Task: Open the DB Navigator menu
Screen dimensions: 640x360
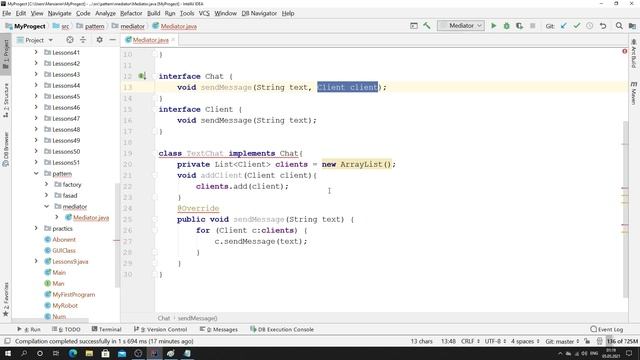Action: (x=259, y=13)
